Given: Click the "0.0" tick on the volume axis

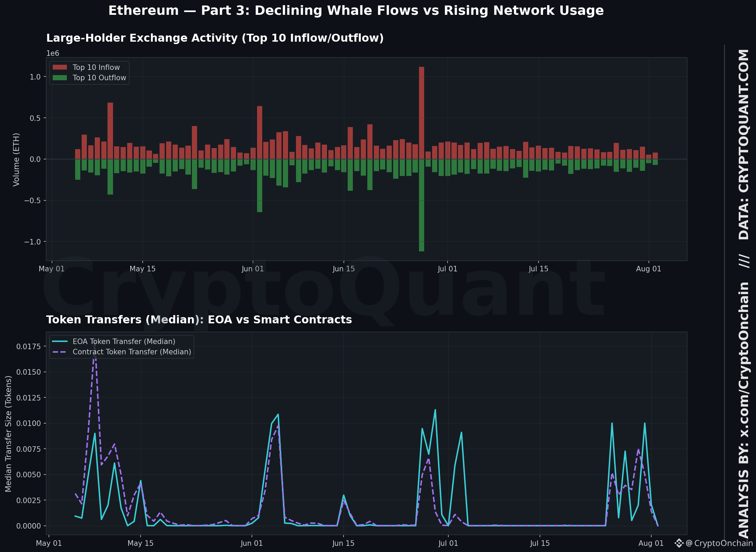Looking at the screenshot, I should tap(35, 159).
